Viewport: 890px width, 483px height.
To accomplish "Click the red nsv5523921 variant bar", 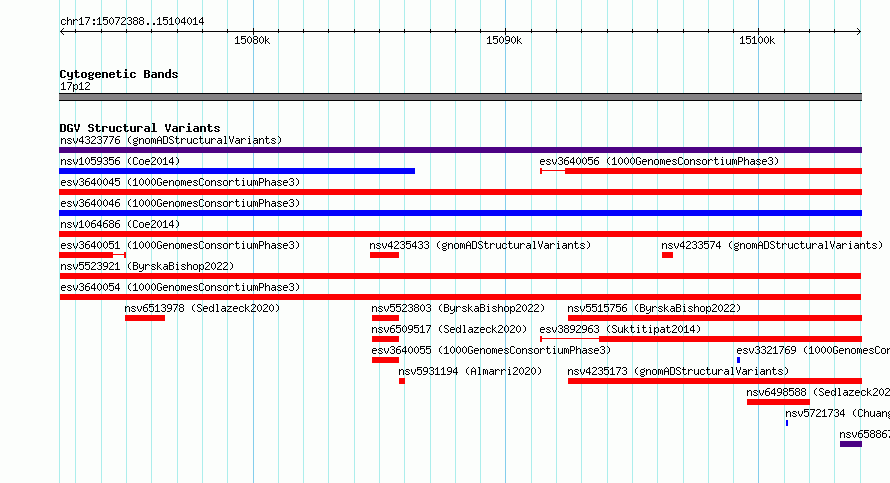I will 460,276.
